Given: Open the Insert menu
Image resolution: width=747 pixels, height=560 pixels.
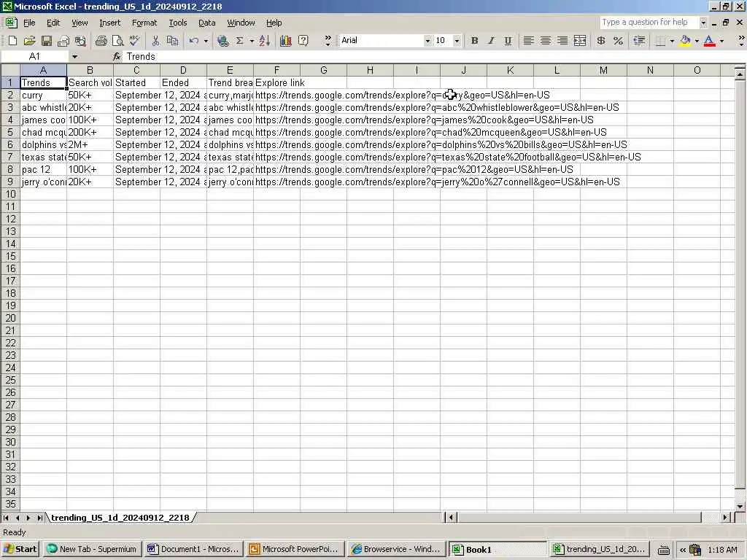Looking at the screenshot, I should point(109,23).
